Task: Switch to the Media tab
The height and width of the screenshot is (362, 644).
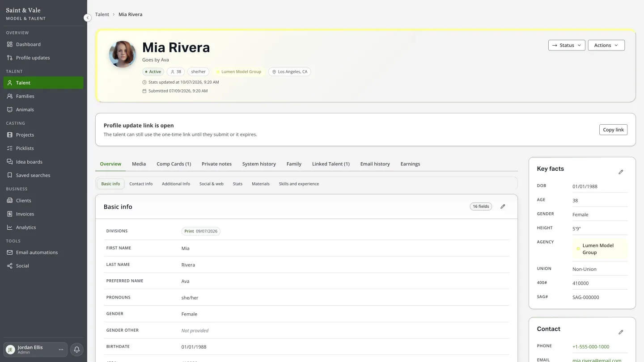Action: (x=139, y=164)
